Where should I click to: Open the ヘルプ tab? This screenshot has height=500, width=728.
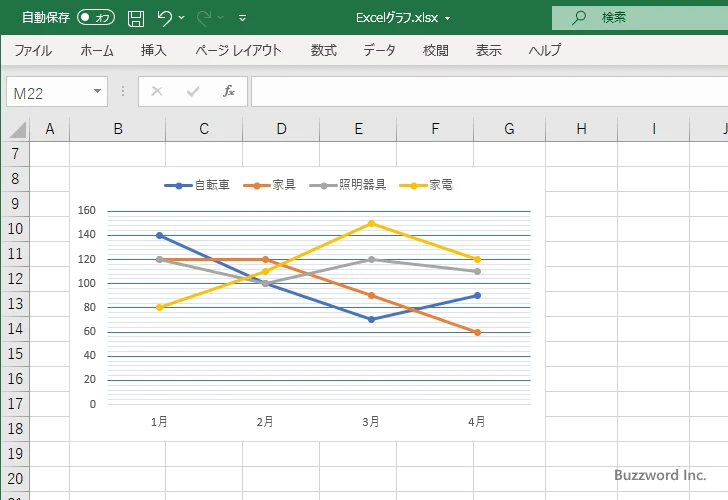(545, 50)
